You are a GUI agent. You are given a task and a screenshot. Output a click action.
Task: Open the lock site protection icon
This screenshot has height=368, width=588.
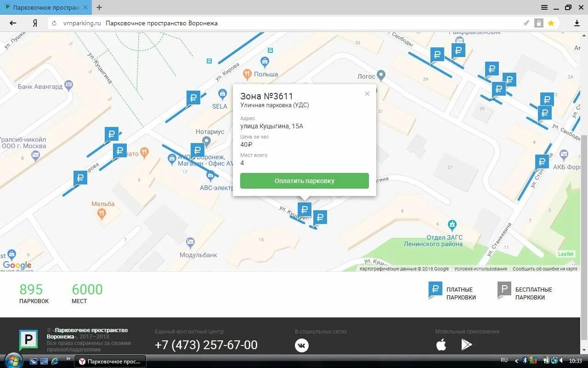[538, 23]
